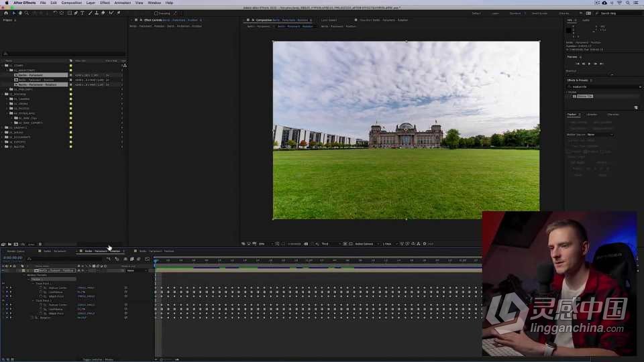Toggle the Snapping checkbox in toolbar
The height and width of the screenshot is (362, 644).
(156, 13)
